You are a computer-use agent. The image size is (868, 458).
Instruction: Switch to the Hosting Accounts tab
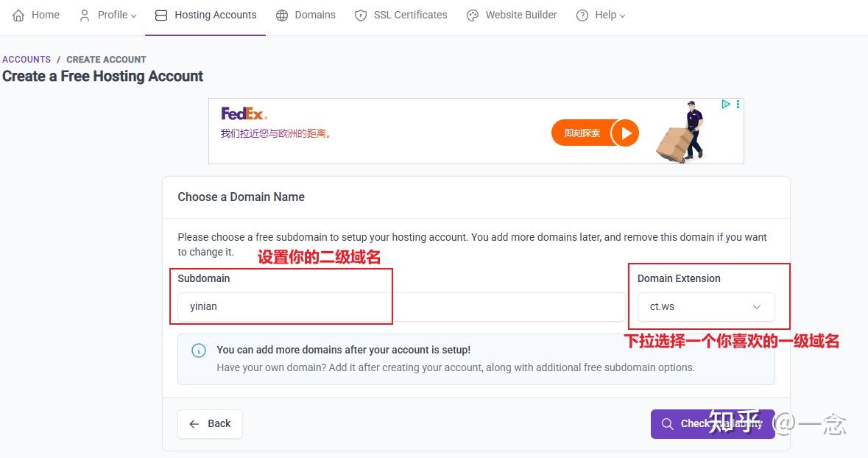[205, 15]
